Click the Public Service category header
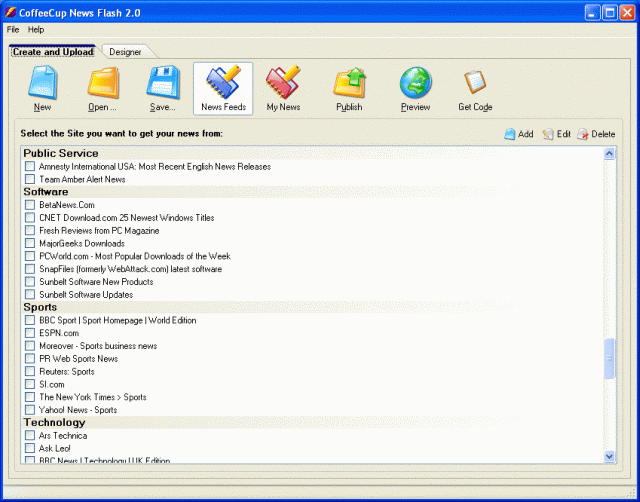 61,153
